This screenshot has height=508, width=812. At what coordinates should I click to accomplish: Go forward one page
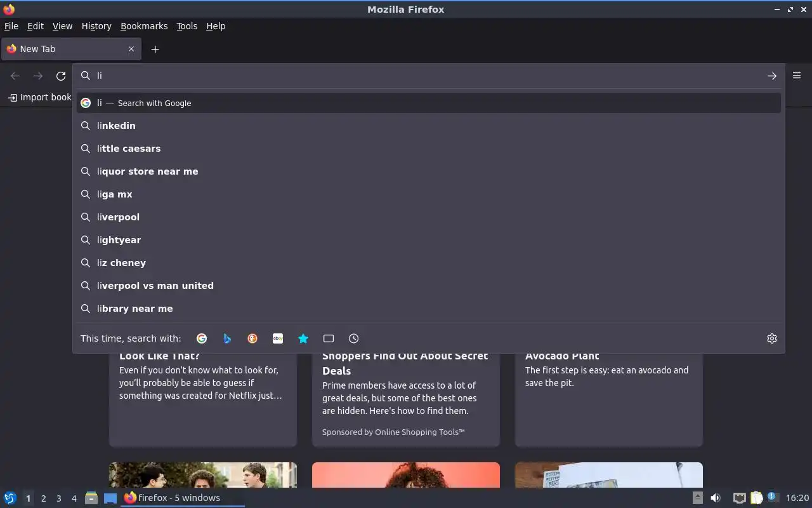[38, 76]
